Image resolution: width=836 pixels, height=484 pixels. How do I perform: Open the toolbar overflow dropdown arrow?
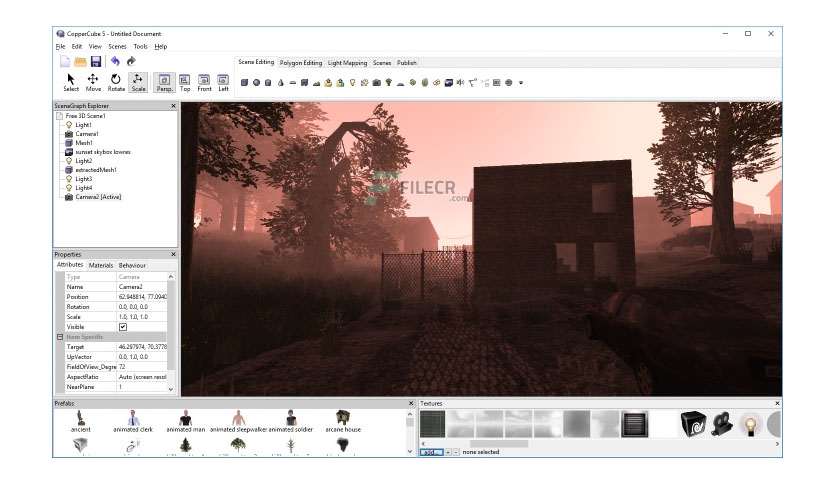click(x=521, y=83)
